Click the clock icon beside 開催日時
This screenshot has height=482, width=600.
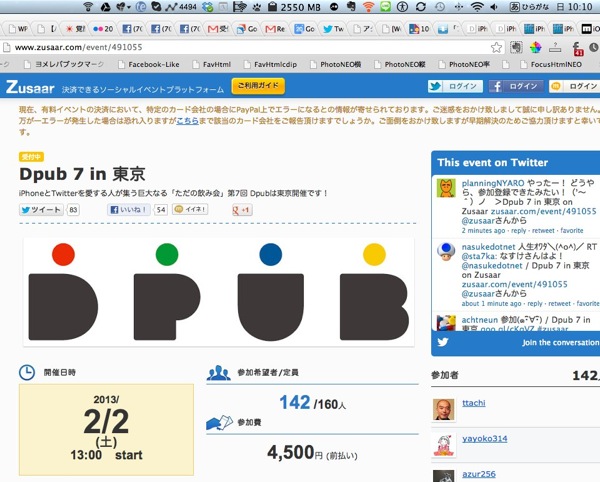pos(27,372)
